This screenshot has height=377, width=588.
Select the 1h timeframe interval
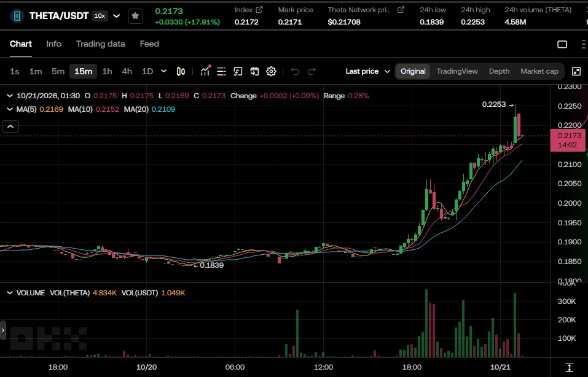pos(108,71)
